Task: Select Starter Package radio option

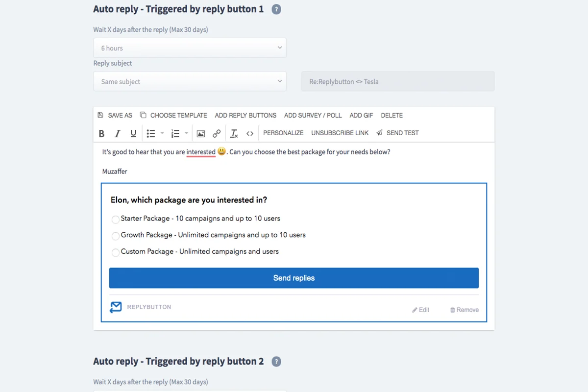Action: [x=116, y=219]
